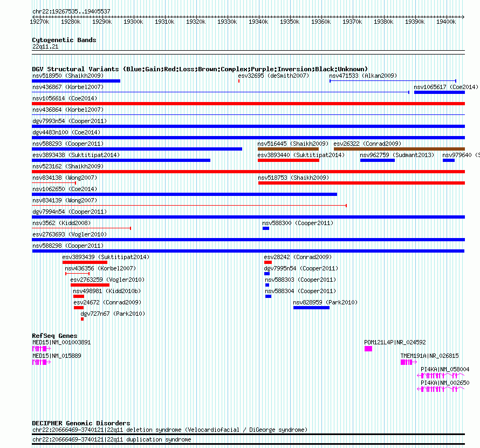Open the esv28242 (Conrad2009) label
Screen dimensions: 480x448
click(x=298, y=257)
